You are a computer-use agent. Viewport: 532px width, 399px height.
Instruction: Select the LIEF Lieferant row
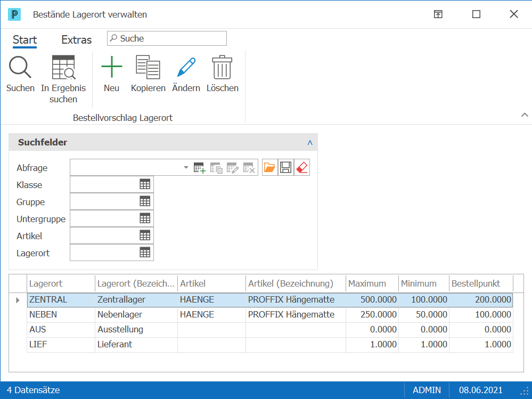270,344
